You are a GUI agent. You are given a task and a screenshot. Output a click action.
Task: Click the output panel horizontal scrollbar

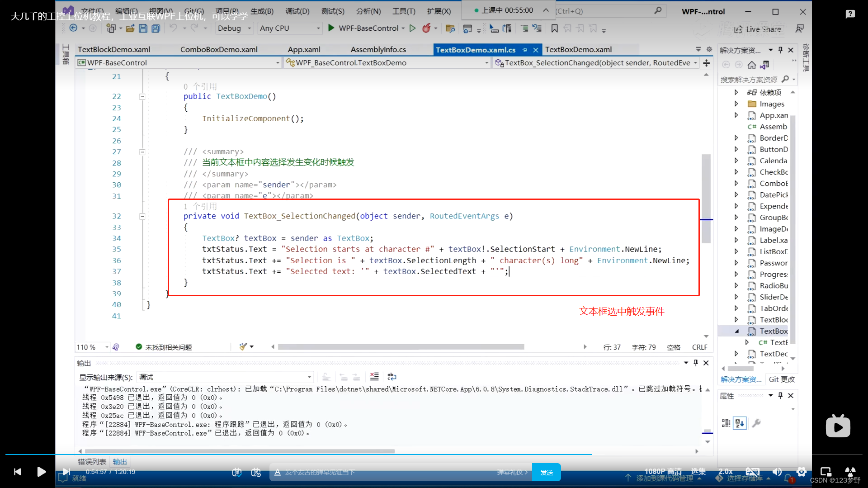point(240,451)
